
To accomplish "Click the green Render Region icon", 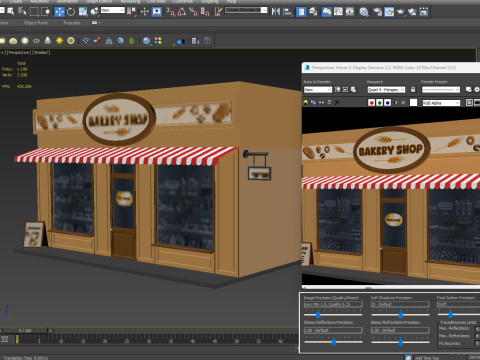I will (x=353, y=89).
